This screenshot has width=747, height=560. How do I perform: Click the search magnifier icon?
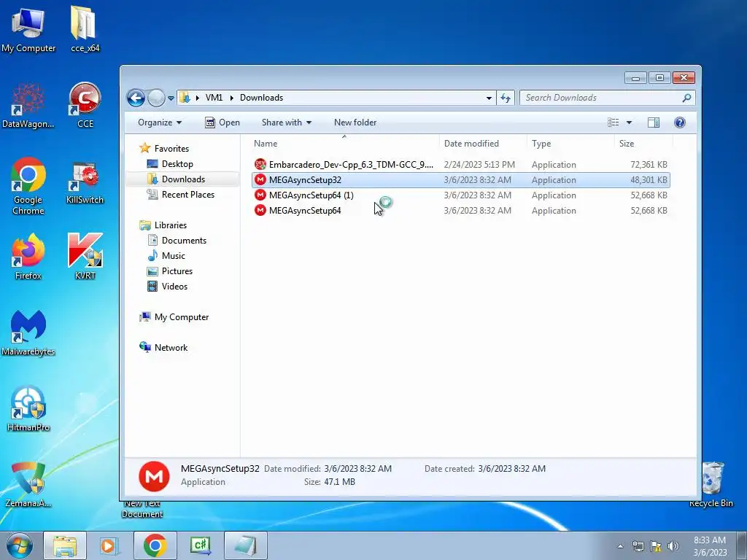click(x=686, y=98)
